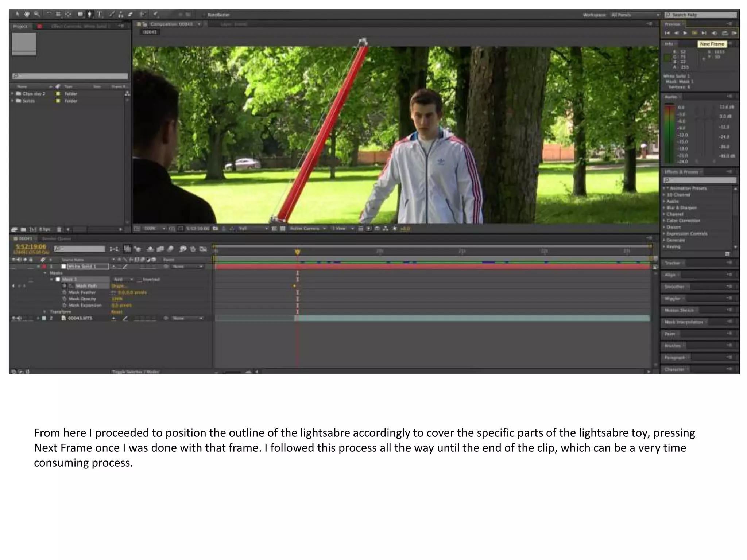Click the interpret footage icon in Project panel

14,229
